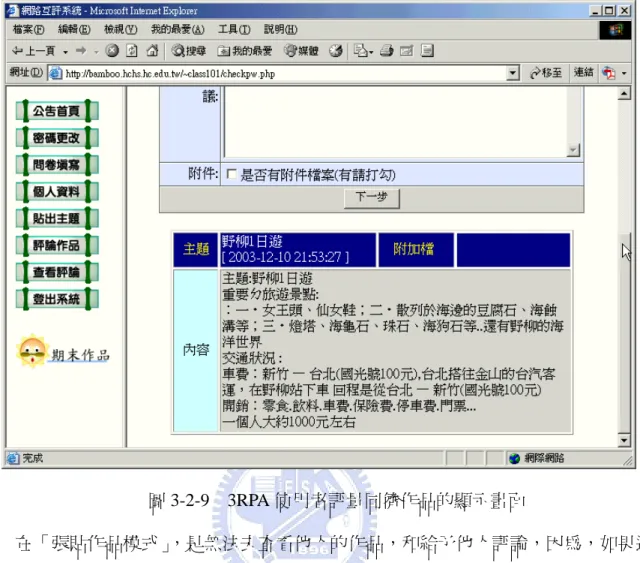640x563 pixels.
Task: Click the PDF converter toolbar icon
Action: [x=609, y=73]
